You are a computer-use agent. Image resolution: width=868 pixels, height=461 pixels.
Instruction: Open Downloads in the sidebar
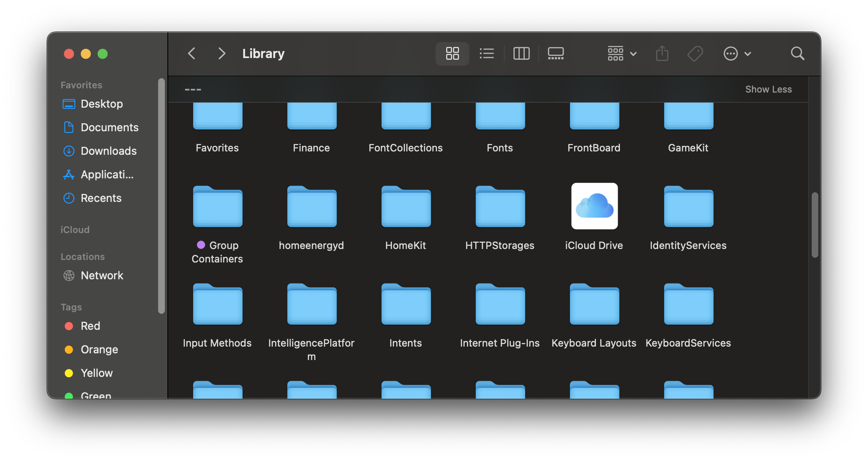point(108,151)
